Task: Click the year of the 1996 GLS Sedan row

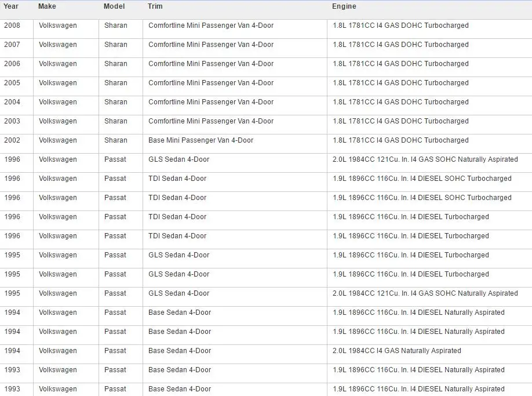Action: [12, 159]
